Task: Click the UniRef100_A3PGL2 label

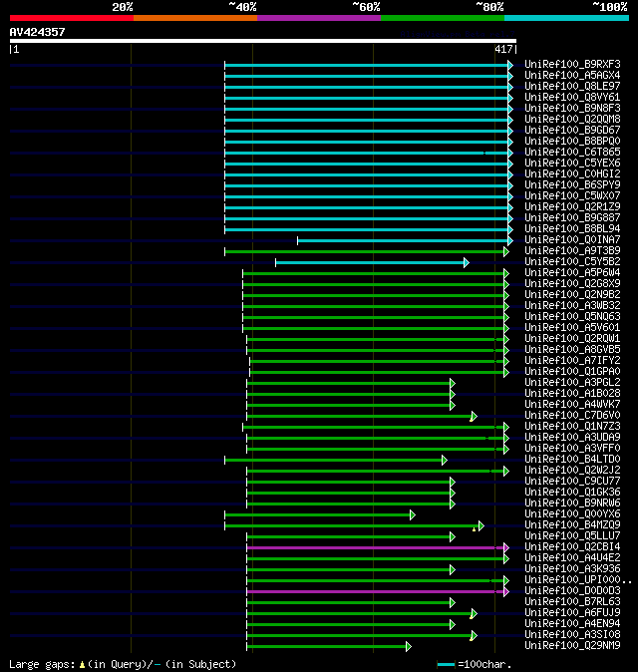Action: coord(572,382)
